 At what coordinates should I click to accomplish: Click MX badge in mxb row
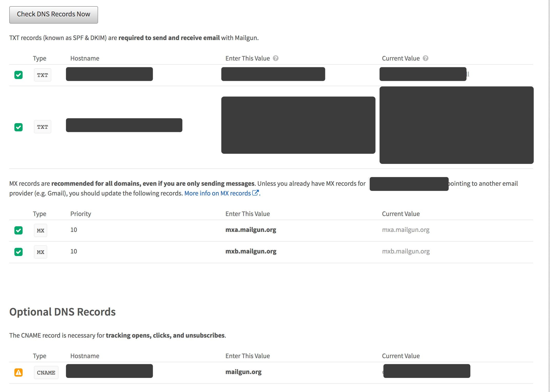[40, 252]
